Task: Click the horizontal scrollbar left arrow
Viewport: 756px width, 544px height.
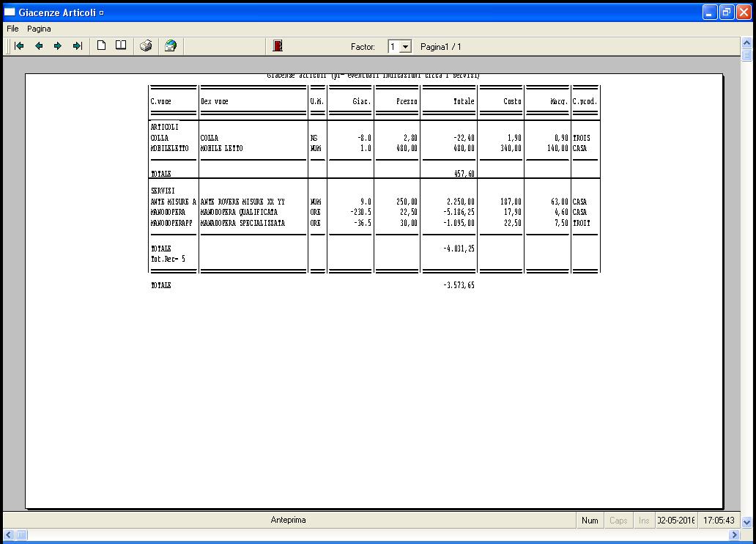Action: [x=7, y=535]
